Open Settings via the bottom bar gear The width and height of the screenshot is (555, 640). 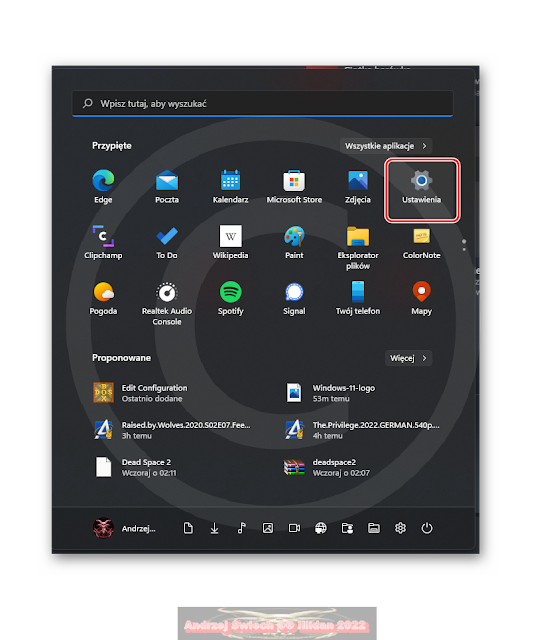point(400,528)
